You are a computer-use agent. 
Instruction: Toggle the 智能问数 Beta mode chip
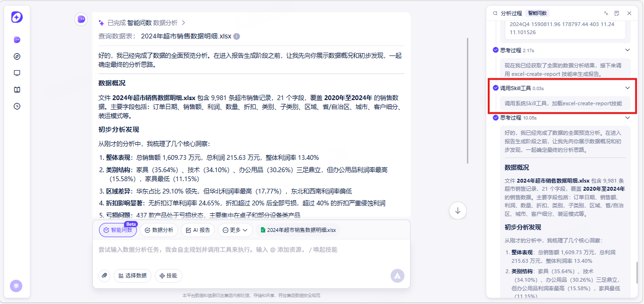pyautogui.click(x=118, y=230)
